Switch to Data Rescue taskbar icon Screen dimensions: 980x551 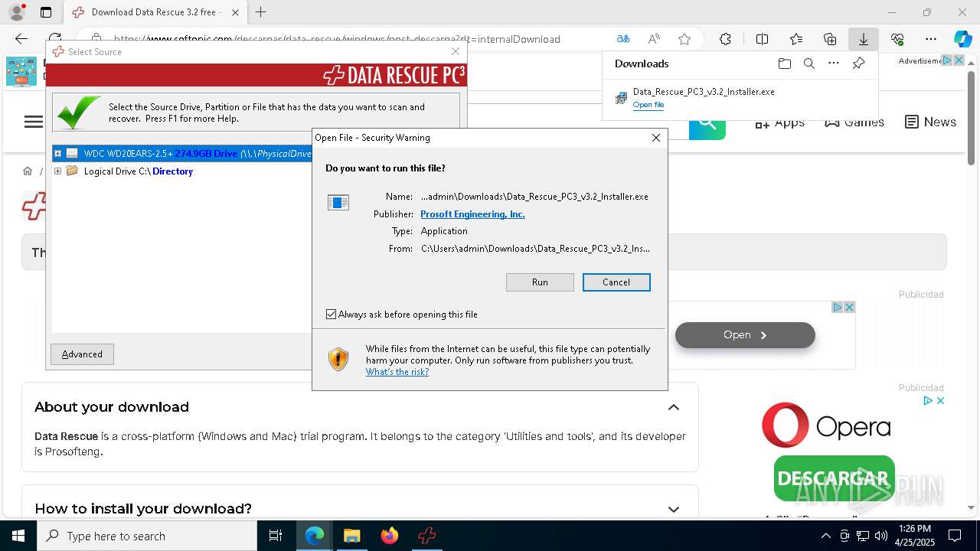[427, 536]
